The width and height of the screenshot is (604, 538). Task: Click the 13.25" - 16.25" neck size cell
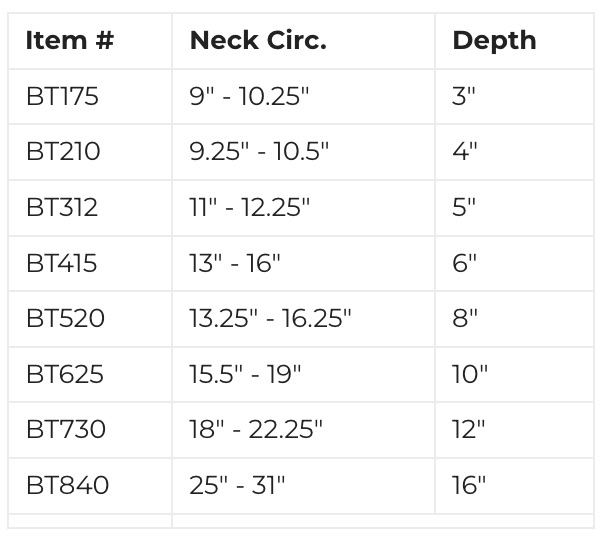270,319
